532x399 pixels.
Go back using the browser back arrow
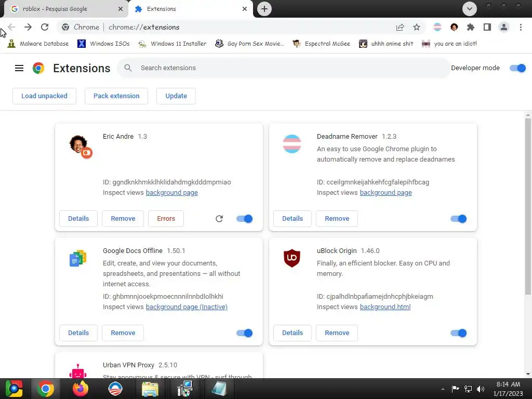point(11,27)
